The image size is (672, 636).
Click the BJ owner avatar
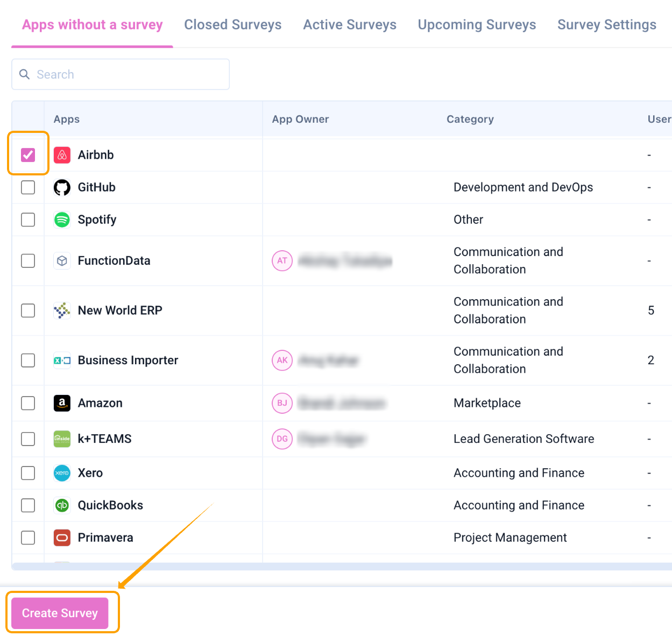(282, 403)
